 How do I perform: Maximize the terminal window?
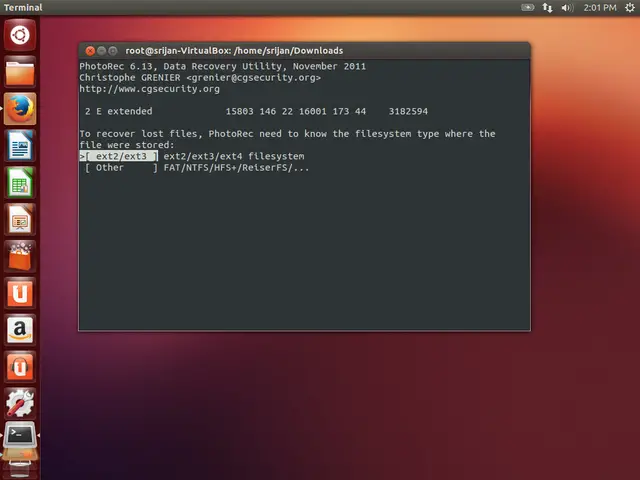tap(113, 51)
